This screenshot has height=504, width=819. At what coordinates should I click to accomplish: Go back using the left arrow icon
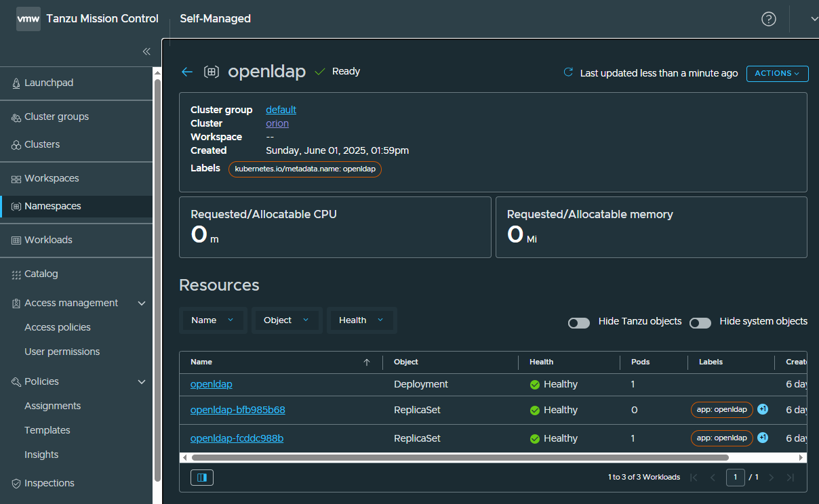pyautogui.click(x=187, y=72)
